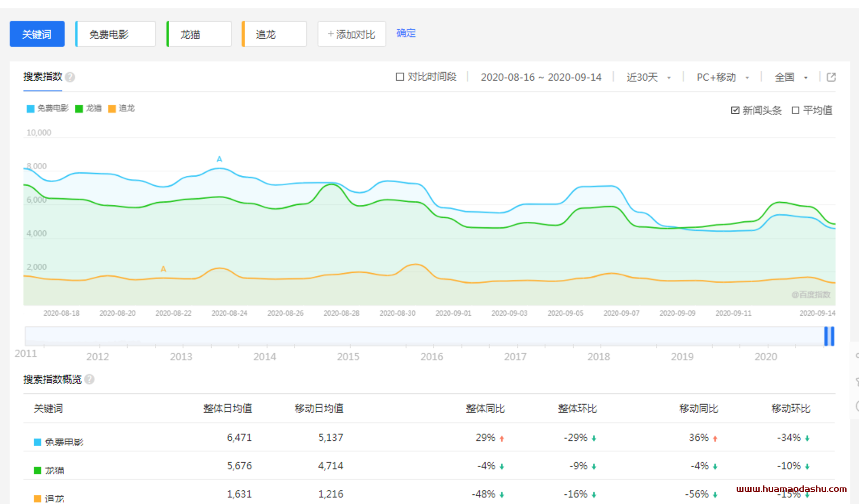The width and height of the screenshot is (859, 504).
Task: Click the value 6,471 in the table
Action: point(239,437)
